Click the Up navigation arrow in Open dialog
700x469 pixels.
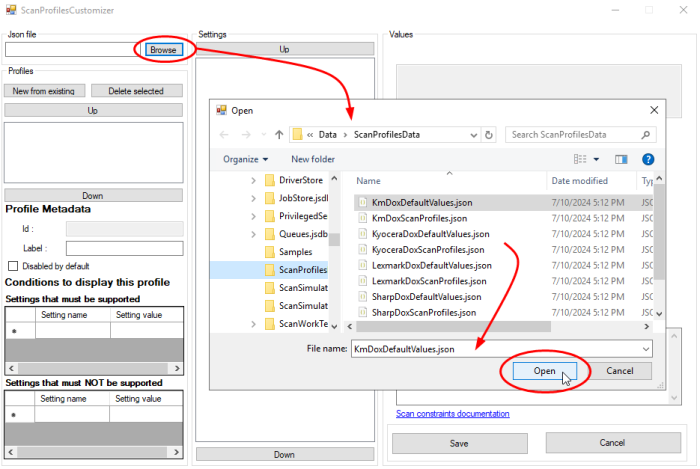pyautogui.click(x=278, y=134)
